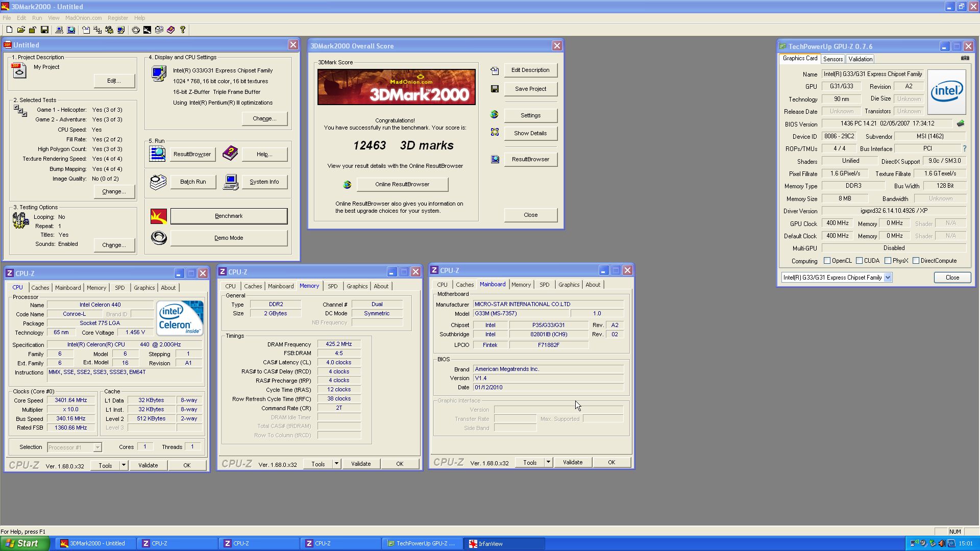Click the 3DMark2000 banner image
980x551 pixels.
(397, 87)
